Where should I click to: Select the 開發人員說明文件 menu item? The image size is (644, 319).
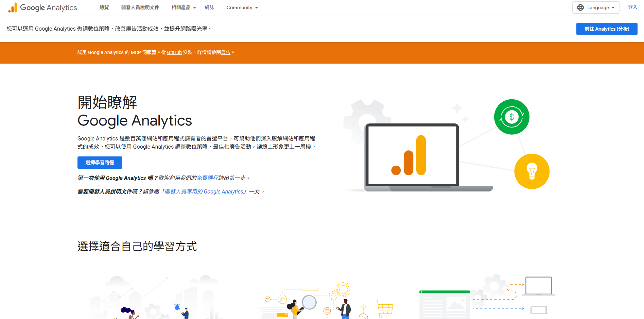pyautogui.click(x=140, y=7)
